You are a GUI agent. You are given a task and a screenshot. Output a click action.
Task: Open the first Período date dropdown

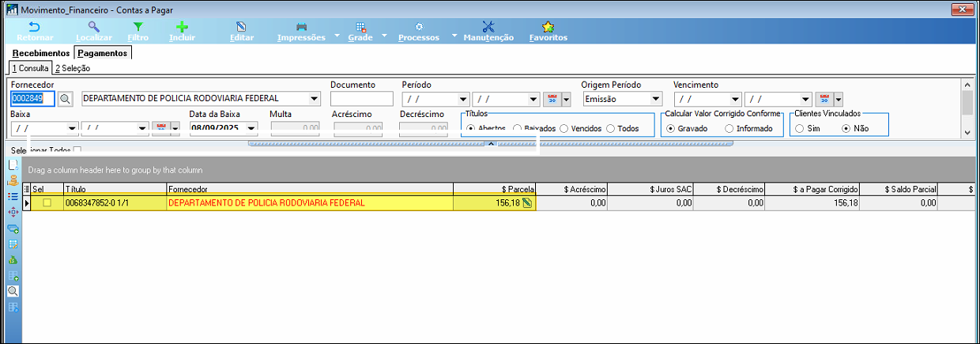click(x=462, y=99)
